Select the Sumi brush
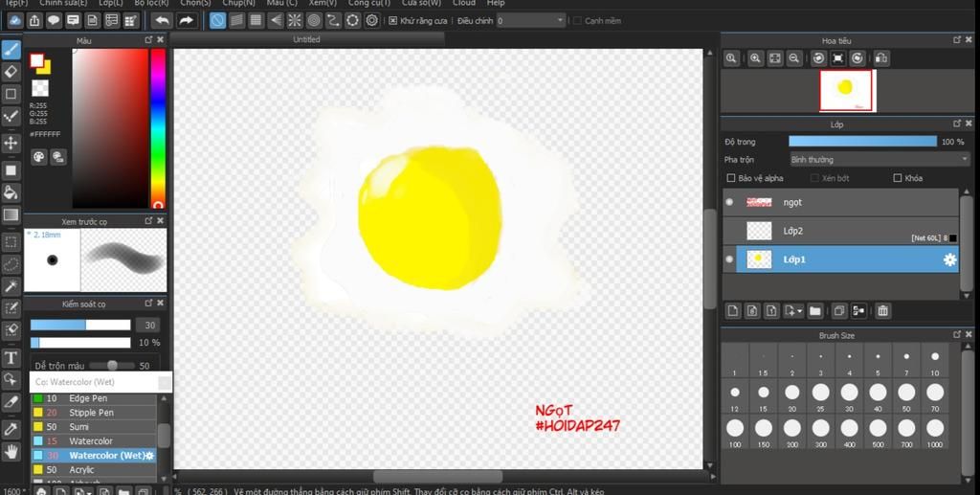Image resolution: width=980 pixels, height=495 pixels. point(93,427)
